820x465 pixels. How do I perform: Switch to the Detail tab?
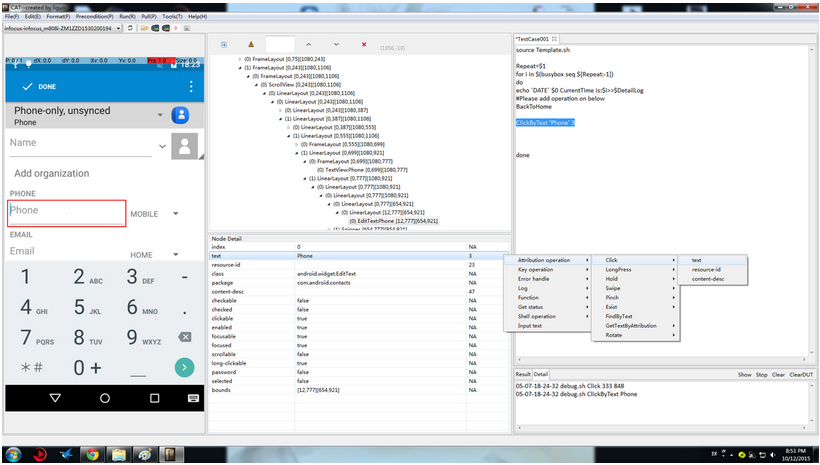(541, 374)
